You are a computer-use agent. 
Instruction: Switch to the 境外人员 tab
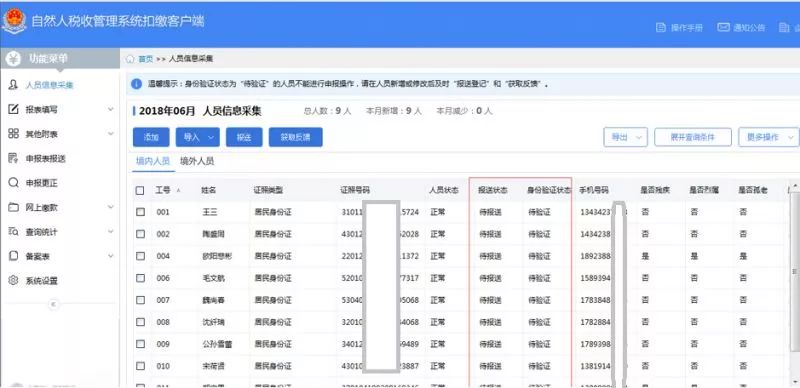point(197,161)
